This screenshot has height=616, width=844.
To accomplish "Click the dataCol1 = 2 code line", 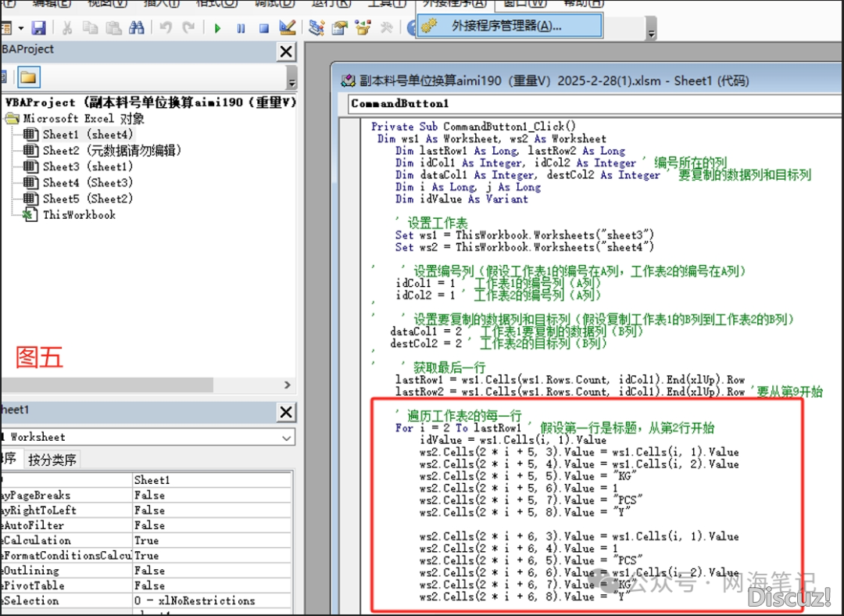I will tap(427, 331).
